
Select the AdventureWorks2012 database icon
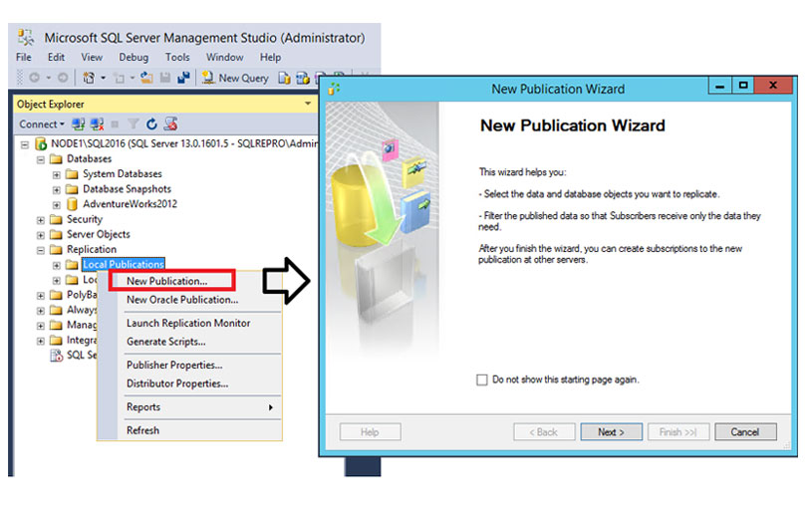pyautogui.click(x=73, y=204)
